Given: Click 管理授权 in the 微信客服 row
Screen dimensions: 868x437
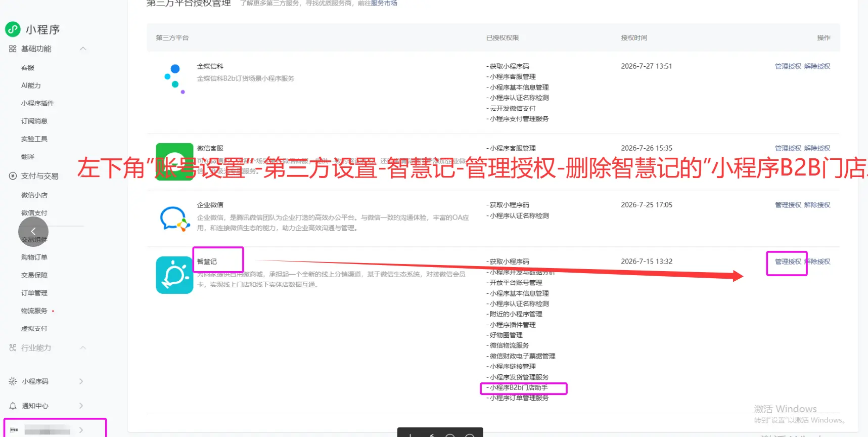Looking at the screenshot, I should coord(788,148).
